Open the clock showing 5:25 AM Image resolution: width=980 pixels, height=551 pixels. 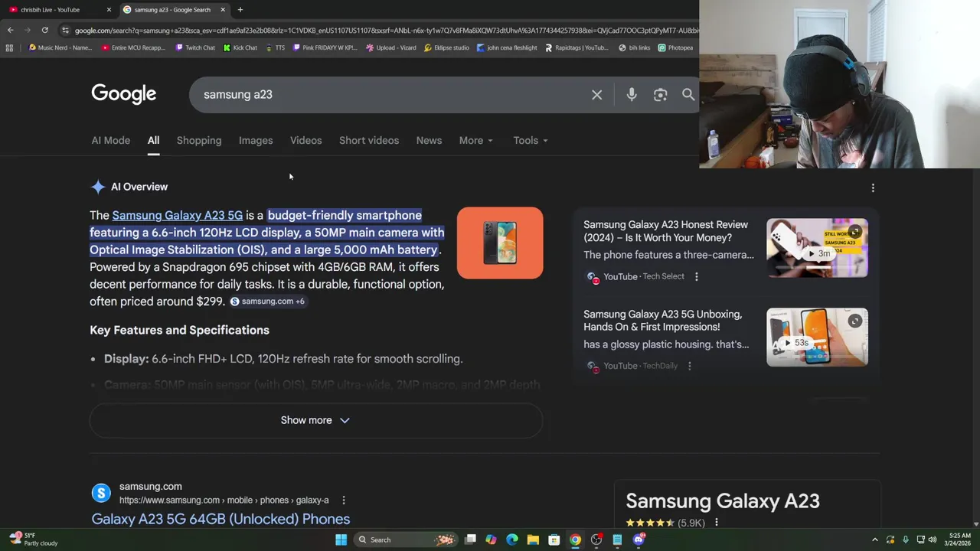point(959,540)
